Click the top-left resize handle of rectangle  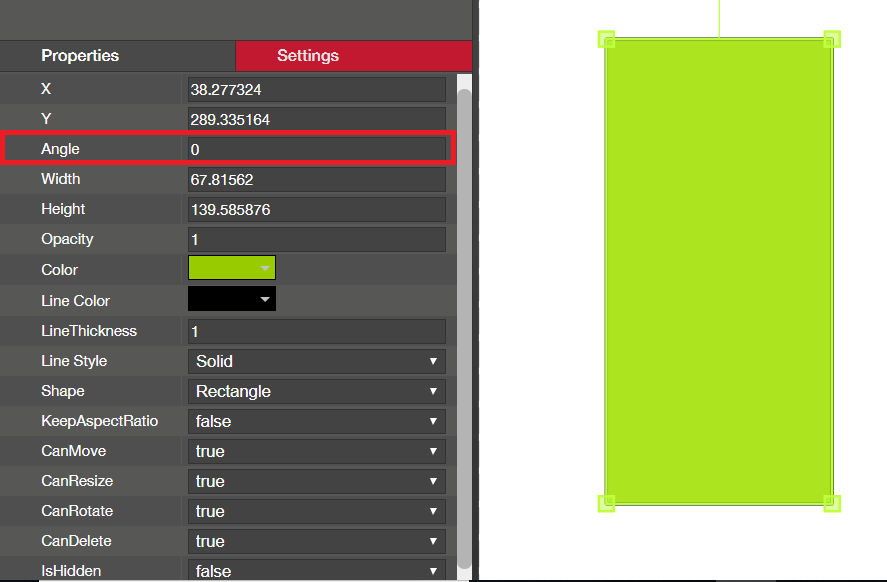point(606,40)
